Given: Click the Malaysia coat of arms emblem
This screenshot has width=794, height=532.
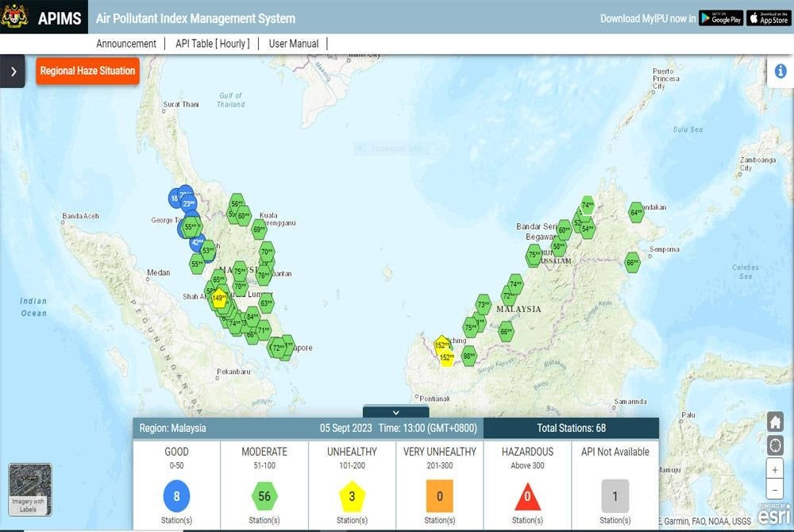Looking at the screenshot, I should click(17, 18).
